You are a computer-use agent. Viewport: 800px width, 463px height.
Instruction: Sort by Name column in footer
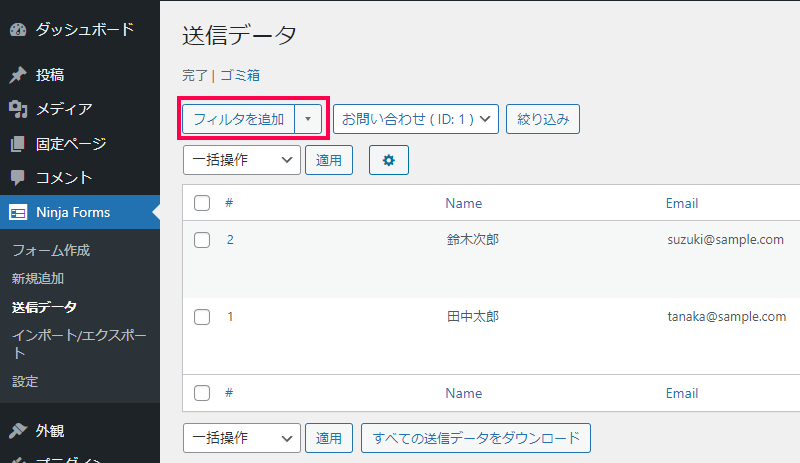pos(464,393)
